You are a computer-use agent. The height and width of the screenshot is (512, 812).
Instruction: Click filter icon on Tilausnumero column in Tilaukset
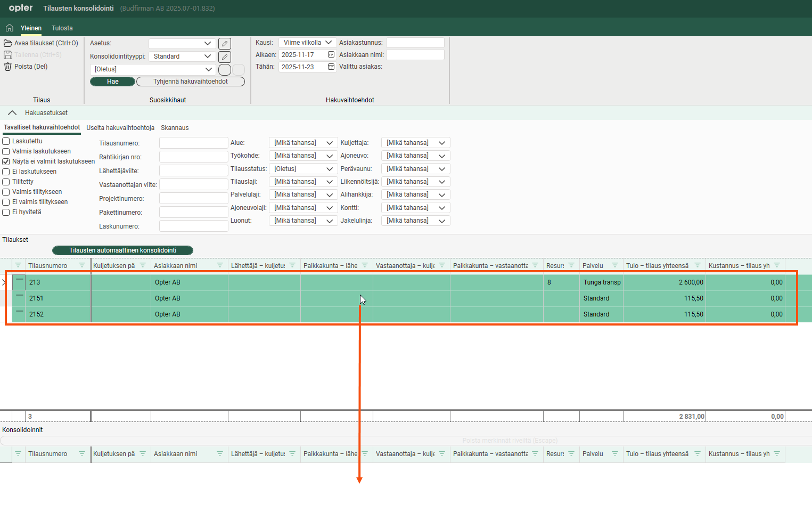pos(82,265)
